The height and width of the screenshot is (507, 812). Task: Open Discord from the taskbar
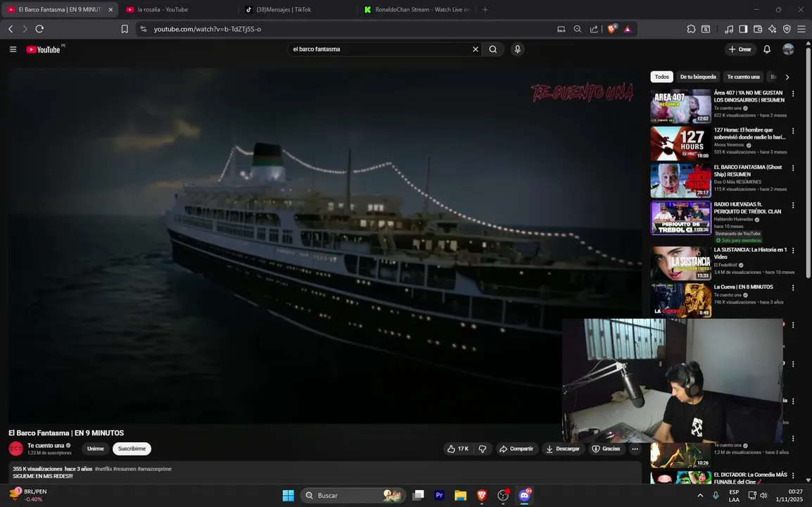pyautogui.click(x=524, y=496)
